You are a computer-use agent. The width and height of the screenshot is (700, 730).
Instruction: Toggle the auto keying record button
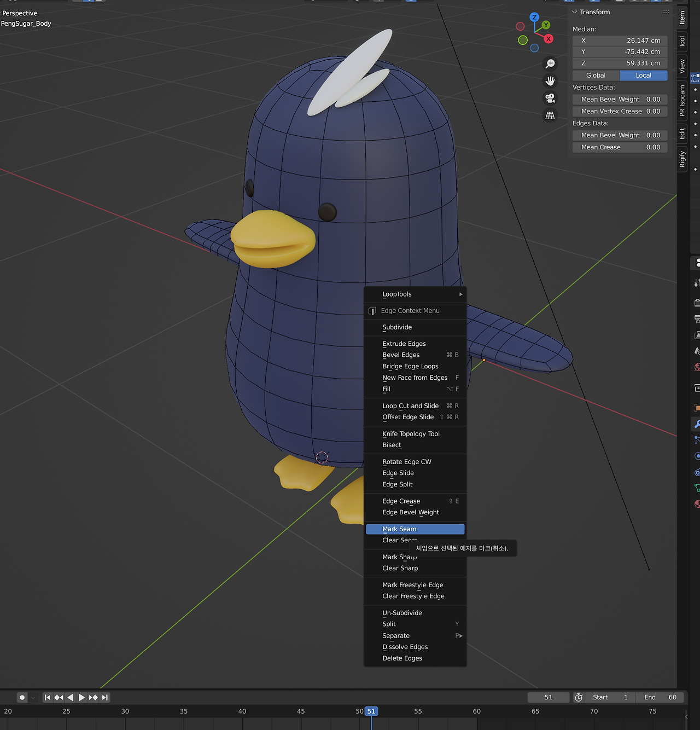pyautogui.click(x=22, y=697)
